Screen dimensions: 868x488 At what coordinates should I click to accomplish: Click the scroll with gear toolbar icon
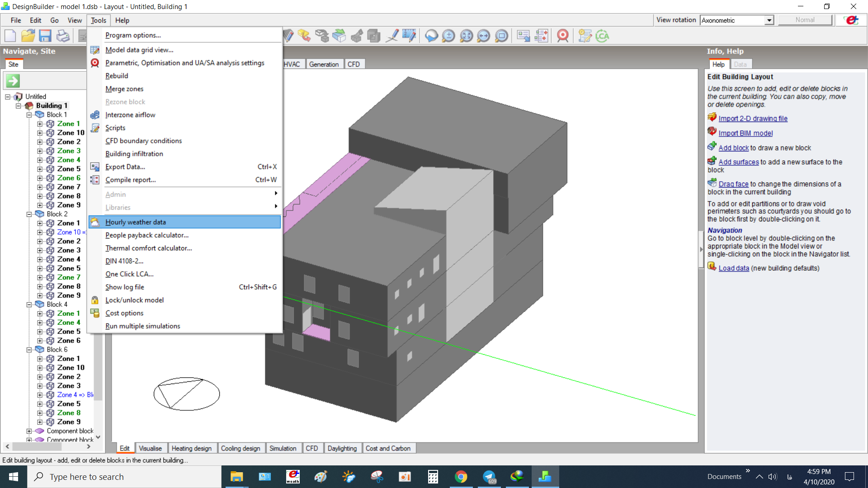point(585,36)
